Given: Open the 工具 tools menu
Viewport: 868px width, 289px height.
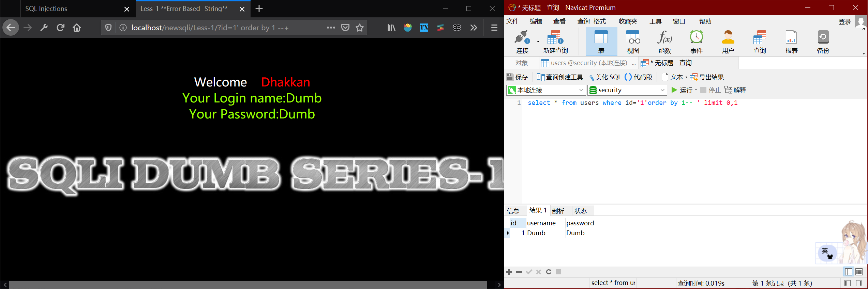Looking at the screenshot, I should click(655, 21).
